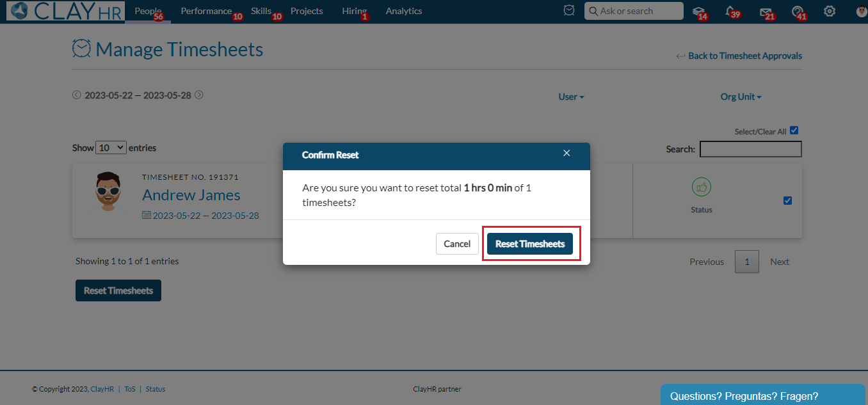868x405 pixels.
Task: Uncheck Andrew James's timesheet row checkbox
Action: (788, 200)
